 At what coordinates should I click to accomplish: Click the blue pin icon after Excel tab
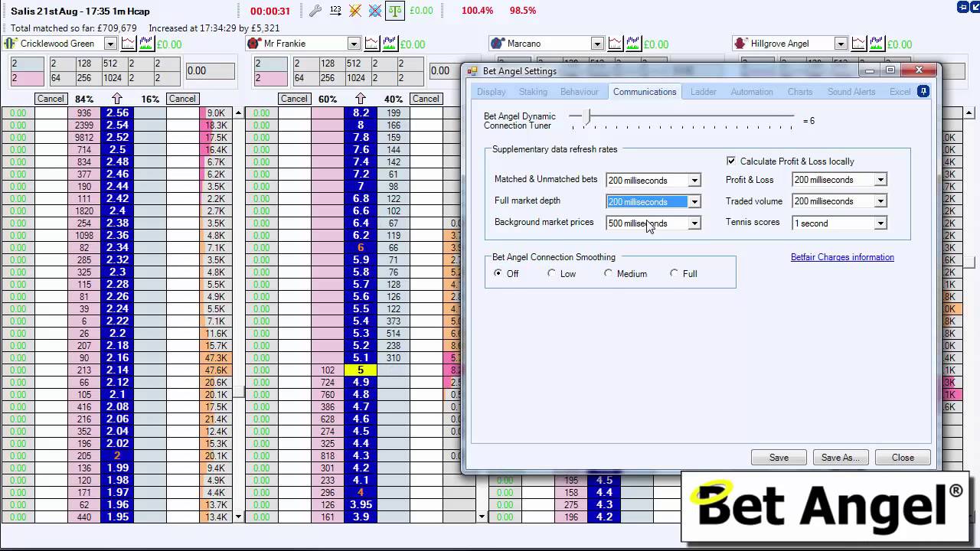point(923,91)
